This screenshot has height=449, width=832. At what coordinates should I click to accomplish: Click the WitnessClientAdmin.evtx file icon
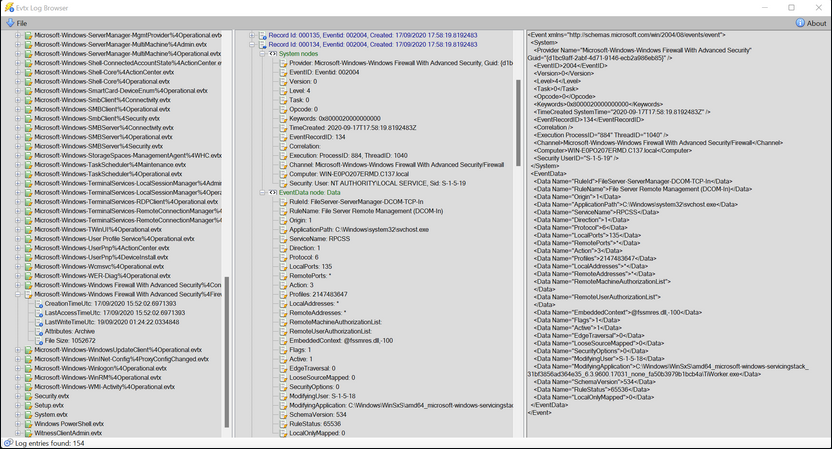pos(28,433)
